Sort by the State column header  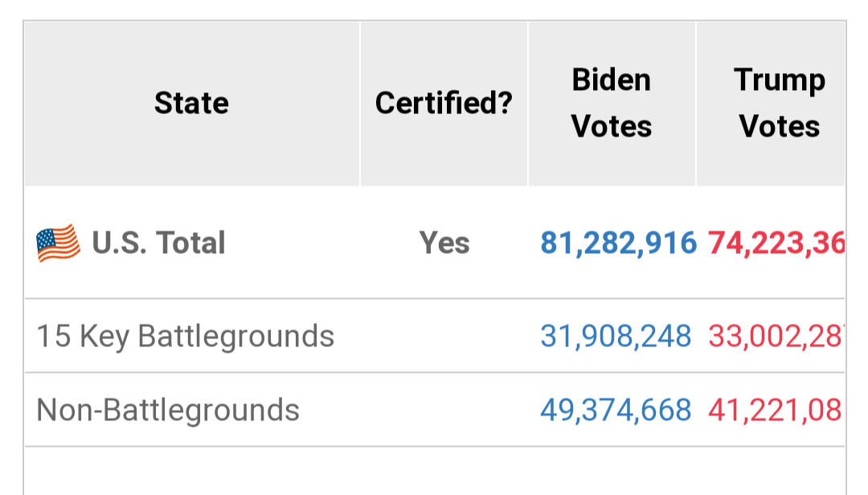coord(191,103)
